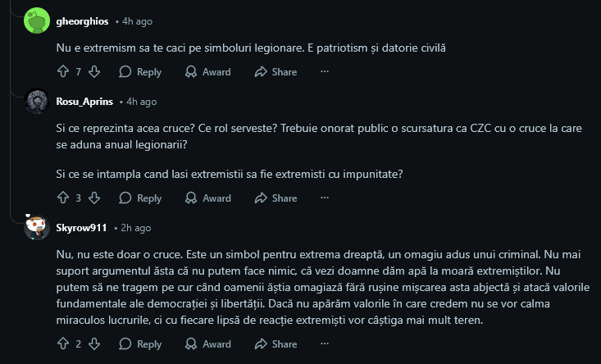Reply to gheorghios's comment
Viewport: 601px width, 364px height.
pyautogui.click(x=140, y=72)
